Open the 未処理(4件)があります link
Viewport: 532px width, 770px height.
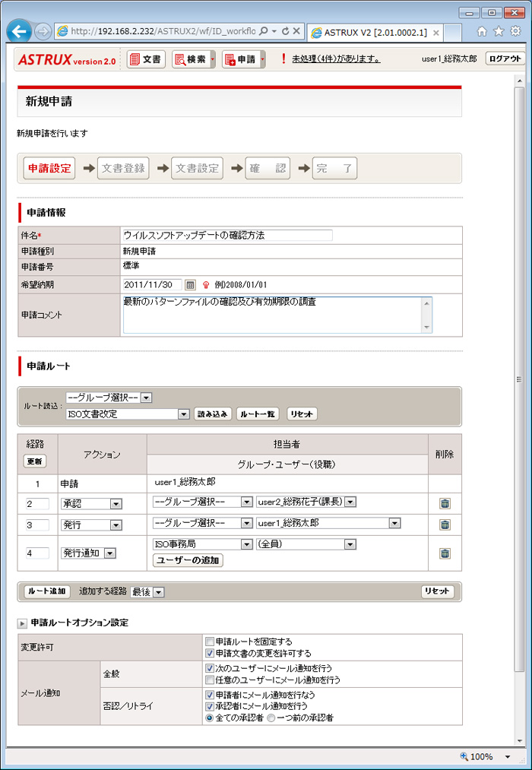[x=336, y=59]
